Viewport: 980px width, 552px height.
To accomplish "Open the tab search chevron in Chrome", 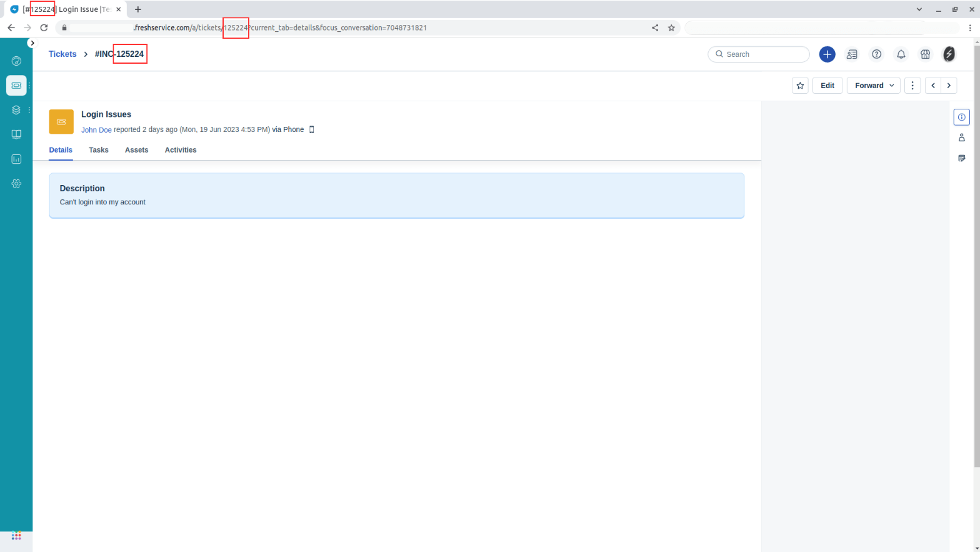I will [919, 9].
